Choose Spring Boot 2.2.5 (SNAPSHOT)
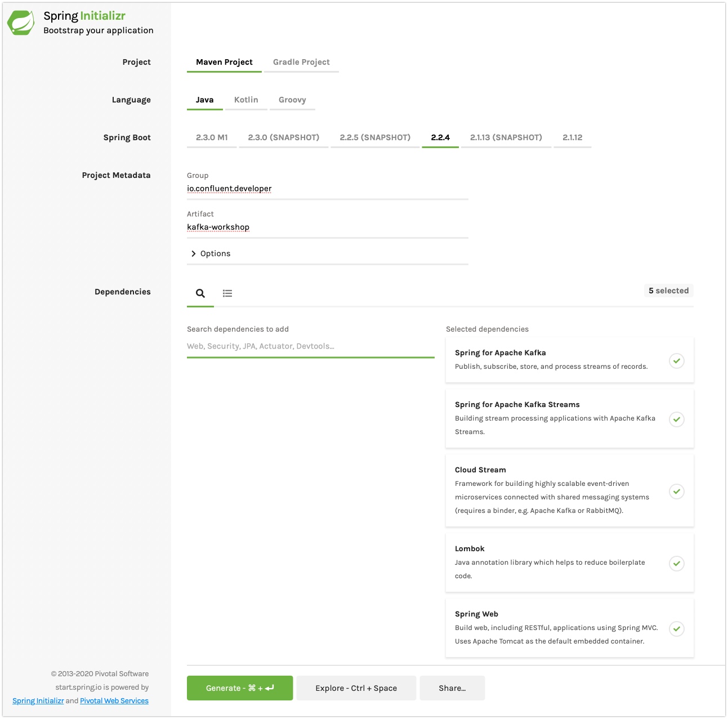 [x=375, y=138]
